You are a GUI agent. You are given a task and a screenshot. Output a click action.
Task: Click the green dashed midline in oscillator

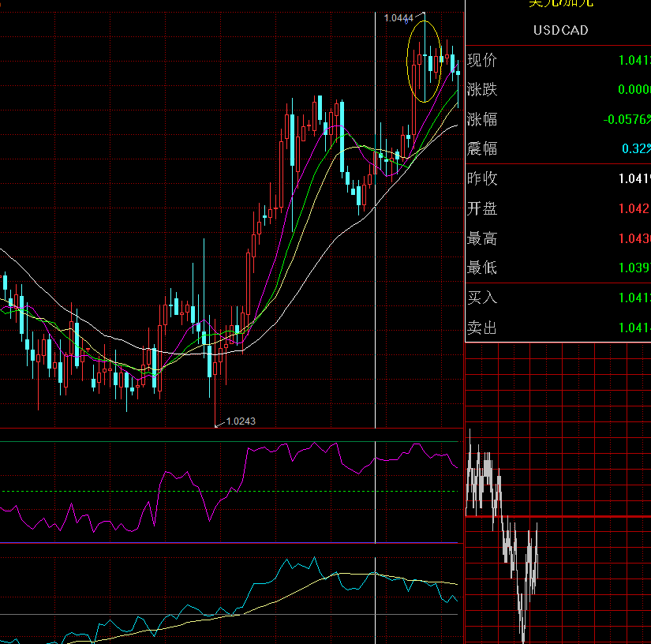[x=229, y=491]
